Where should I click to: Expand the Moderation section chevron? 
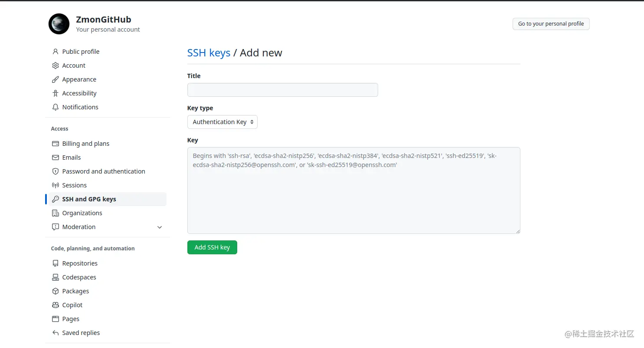pos(160,227)
